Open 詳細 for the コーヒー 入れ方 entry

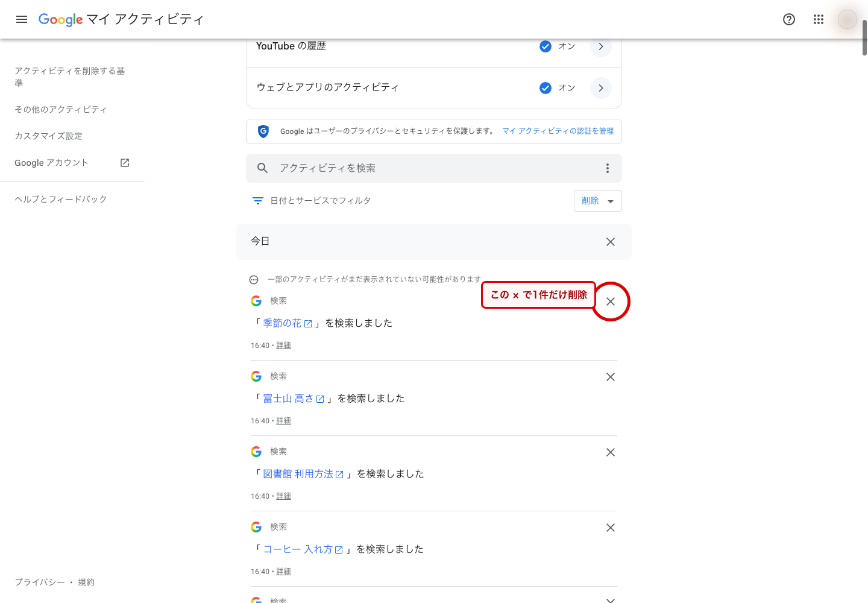pyautogui.click(x=283, y=572)
